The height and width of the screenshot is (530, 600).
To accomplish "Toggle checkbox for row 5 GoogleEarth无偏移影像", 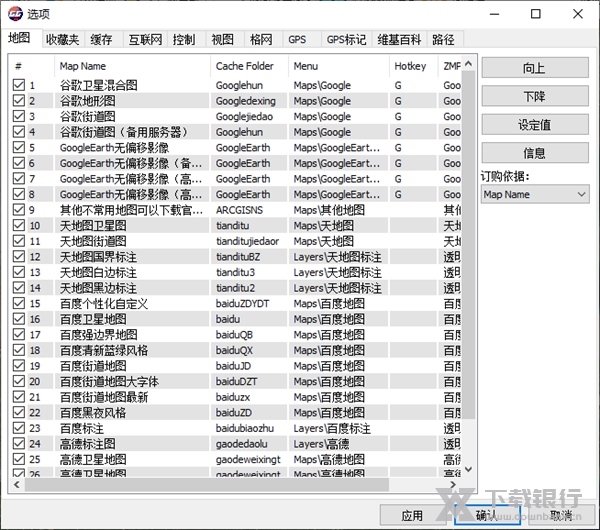I will [19, 147].
